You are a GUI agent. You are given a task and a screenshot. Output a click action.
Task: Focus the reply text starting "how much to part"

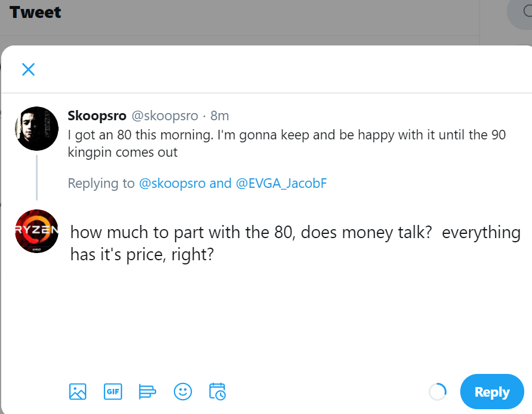[295, 243]
